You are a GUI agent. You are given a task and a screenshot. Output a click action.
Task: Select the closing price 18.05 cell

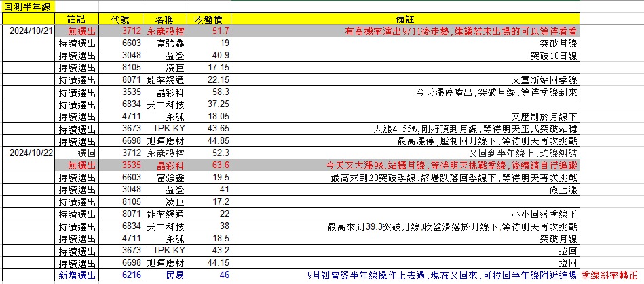tap(209, 117)
